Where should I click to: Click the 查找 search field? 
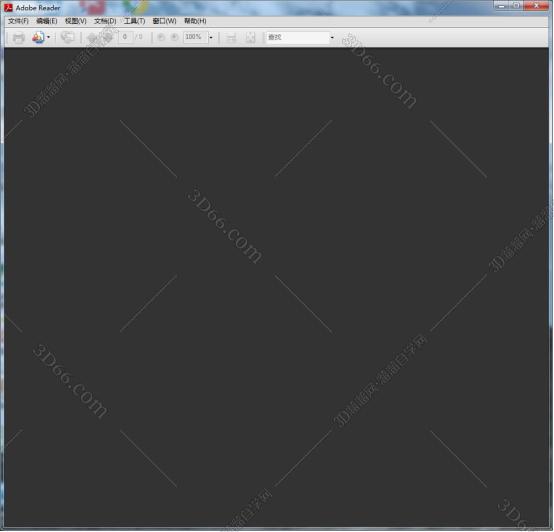click(x=297, y=37)
